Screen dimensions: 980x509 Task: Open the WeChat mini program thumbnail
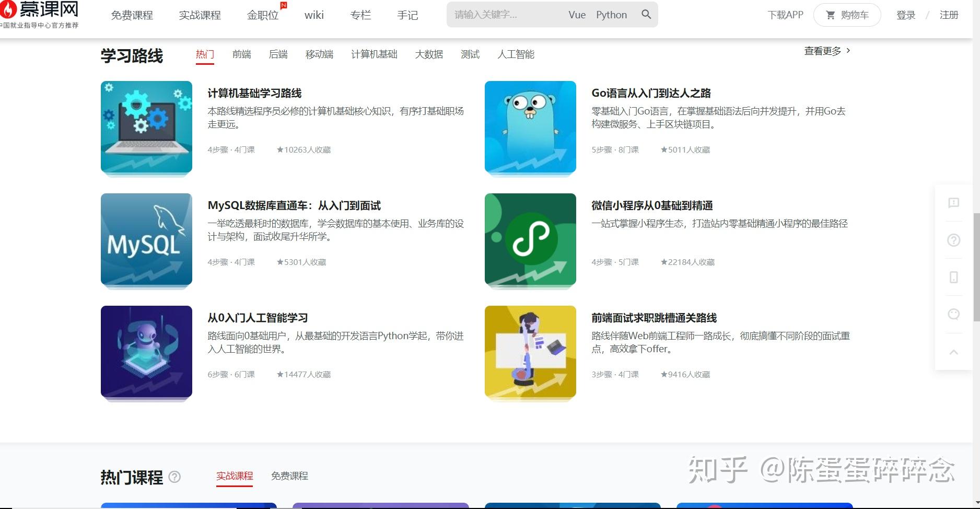tap(530, 239)
